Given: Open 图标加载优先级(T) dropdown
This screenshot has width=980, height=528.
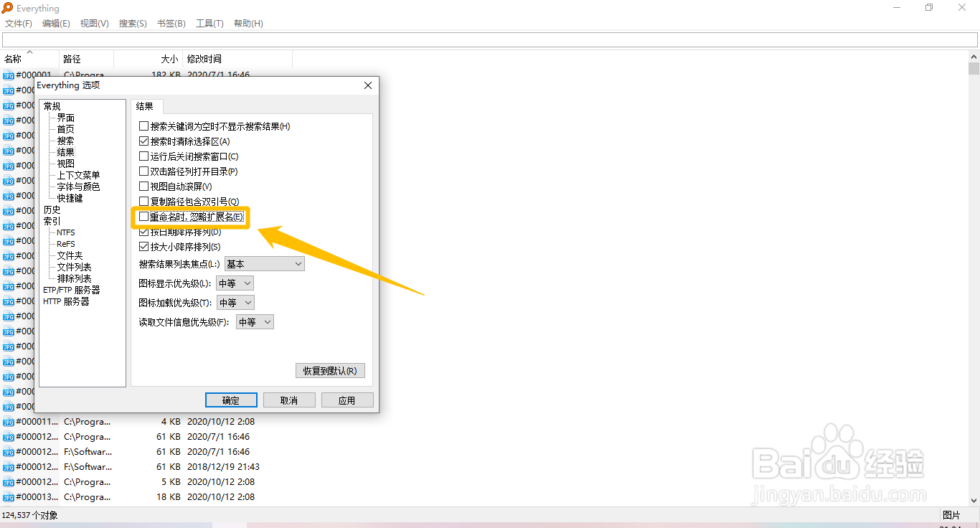Looking at the screenshot, I should click(x=235, y=303).
